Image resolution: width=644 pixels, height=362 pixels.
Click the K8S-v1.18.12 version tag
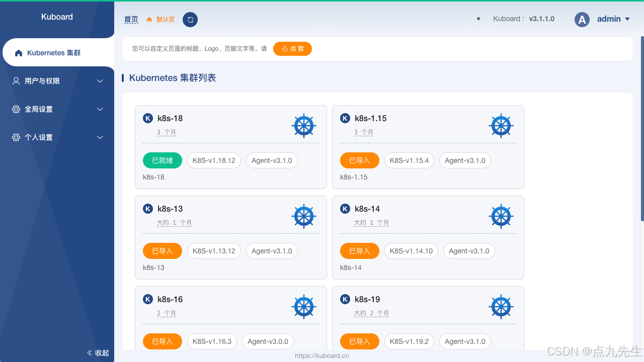click(214, 160)
